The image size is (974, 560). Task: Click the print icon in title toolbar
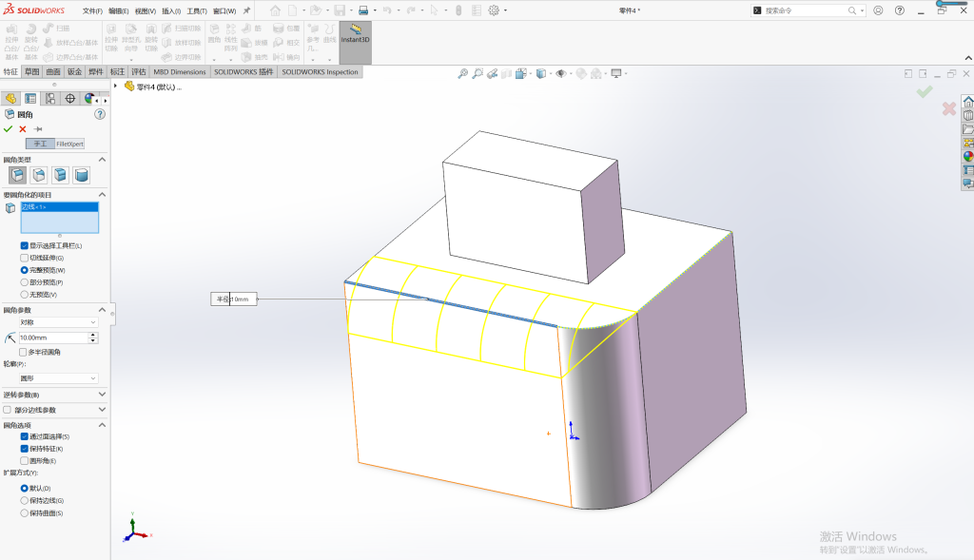pyautogui.click(x=363, y=10)
